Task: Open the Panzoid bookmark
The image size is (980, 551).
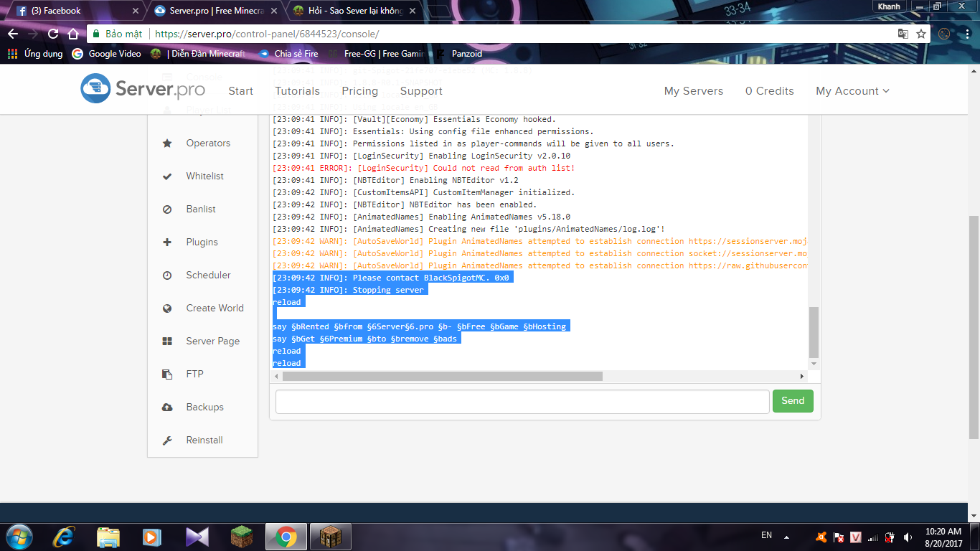Action: 459,54
